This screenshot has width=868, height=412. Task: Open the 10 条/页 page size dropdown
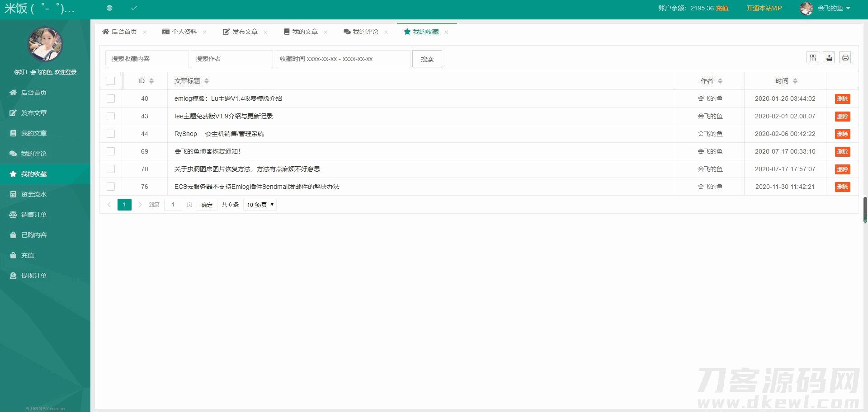click(260, 205)
